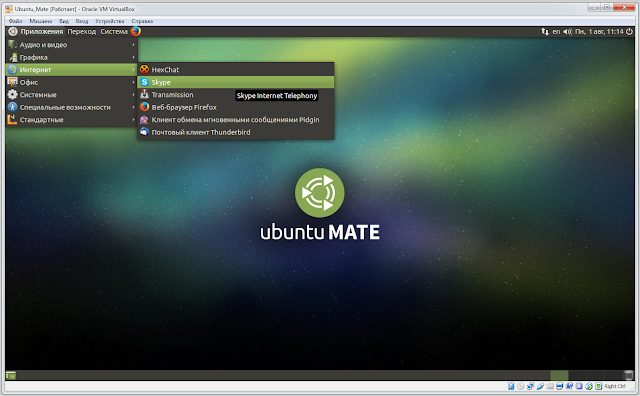This screenshot has height=396, width=640.
Task: Open VirtualBox Файл menu
Action: [16, 21]
